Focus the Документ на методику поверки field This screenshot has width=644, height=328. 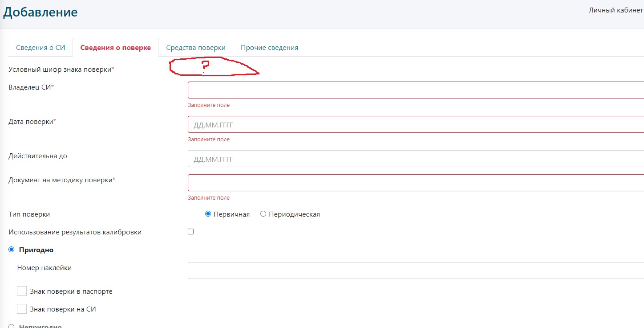coord(416,183)
